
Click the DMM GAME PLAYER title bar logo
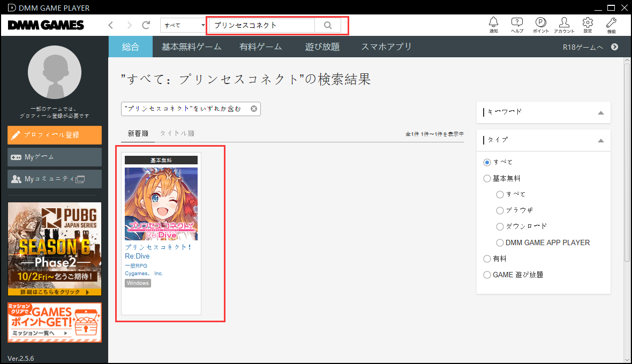(x=12, y=7)
